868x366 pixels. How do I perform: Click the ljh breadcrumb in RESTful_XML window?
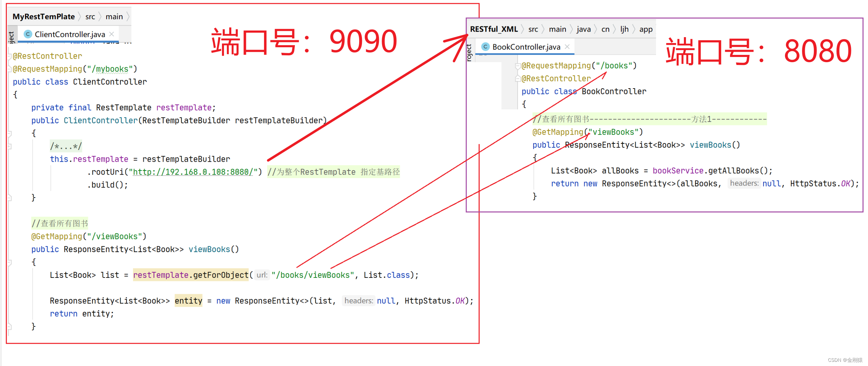[625, 29]
